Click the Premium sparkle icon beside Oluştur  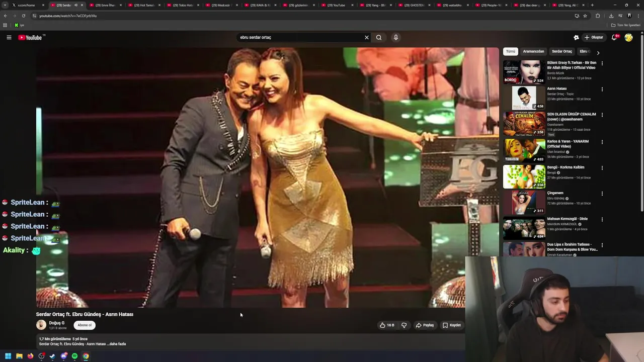pyautogui.click(x=576, y=37)
